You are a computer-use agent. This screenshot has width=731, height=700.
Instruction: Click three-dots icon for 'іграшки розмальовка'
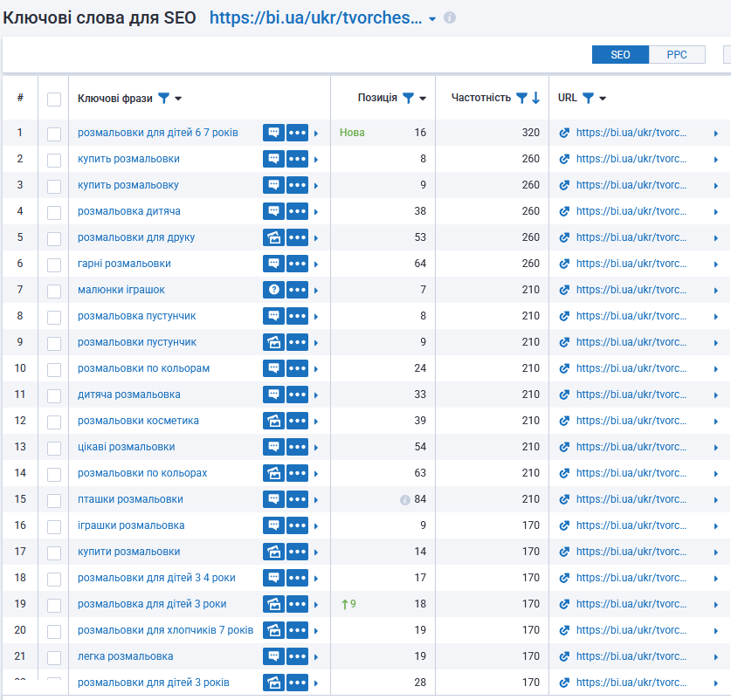[x=298, y=525]
